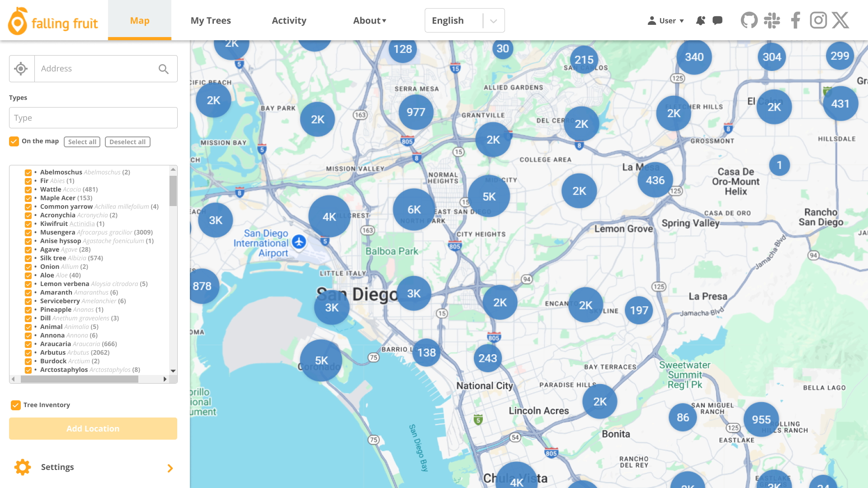868x488 pixels.
Task: Open the chat bubble icon
Action: tap(717, 20)
